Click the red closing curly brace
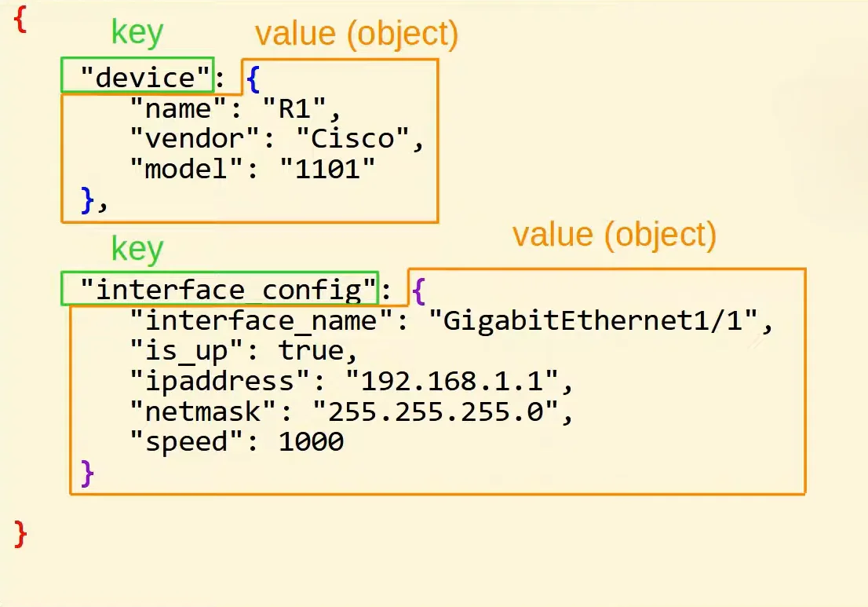 pos(20,534)
